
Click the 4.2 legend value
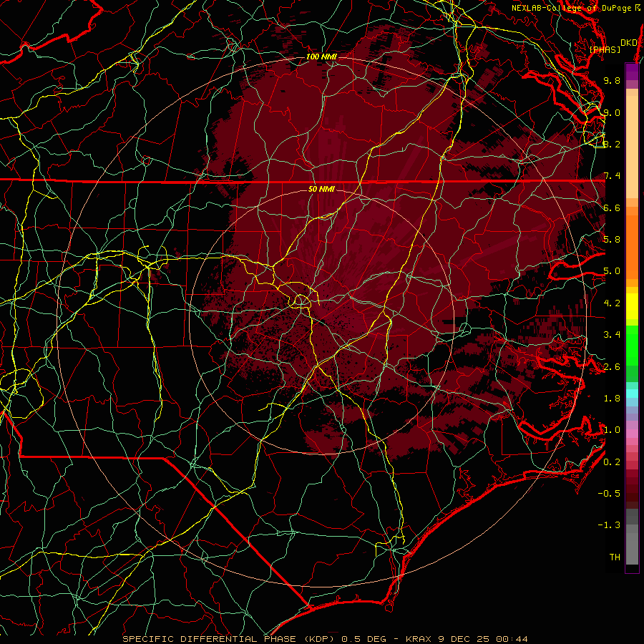pyautogui.click(x=612, y=303)
